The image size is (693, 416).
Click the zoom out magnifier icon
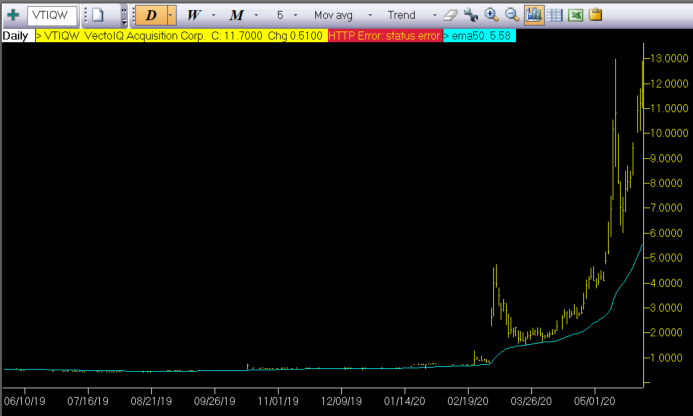[512, 15]
